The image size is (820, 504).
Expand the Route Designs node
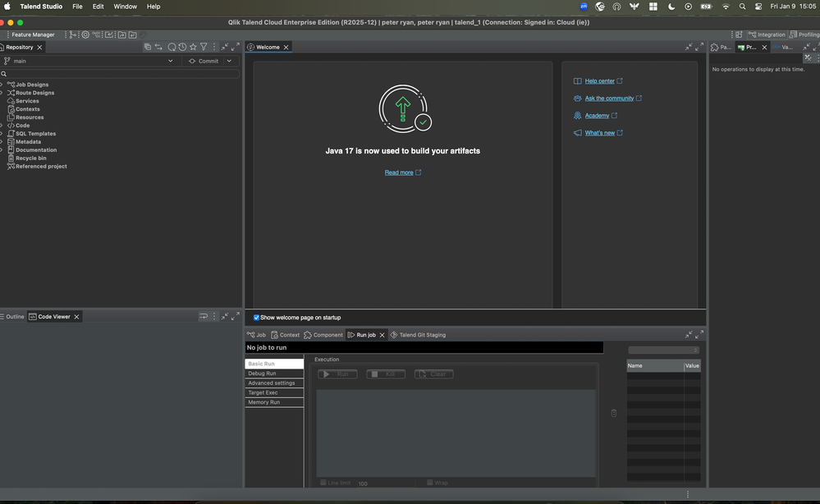[x=2, y=93]
